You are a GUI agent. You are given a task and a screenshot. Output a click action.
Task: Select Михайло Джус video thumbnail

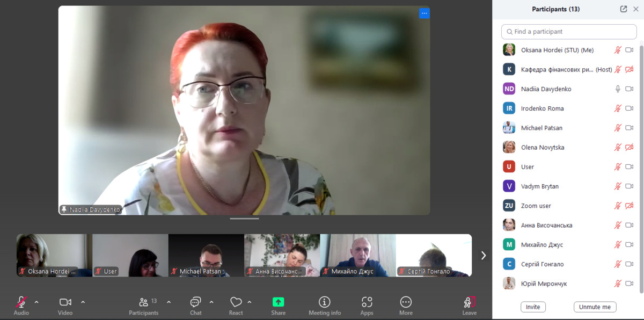(x=358, y=256)
